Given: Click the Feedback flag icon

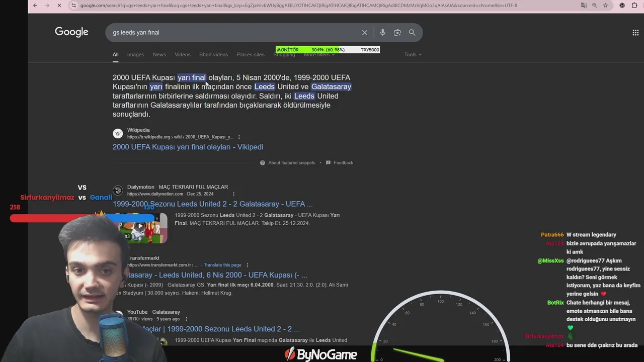Looking at the screenshot, I should point(328,162).
